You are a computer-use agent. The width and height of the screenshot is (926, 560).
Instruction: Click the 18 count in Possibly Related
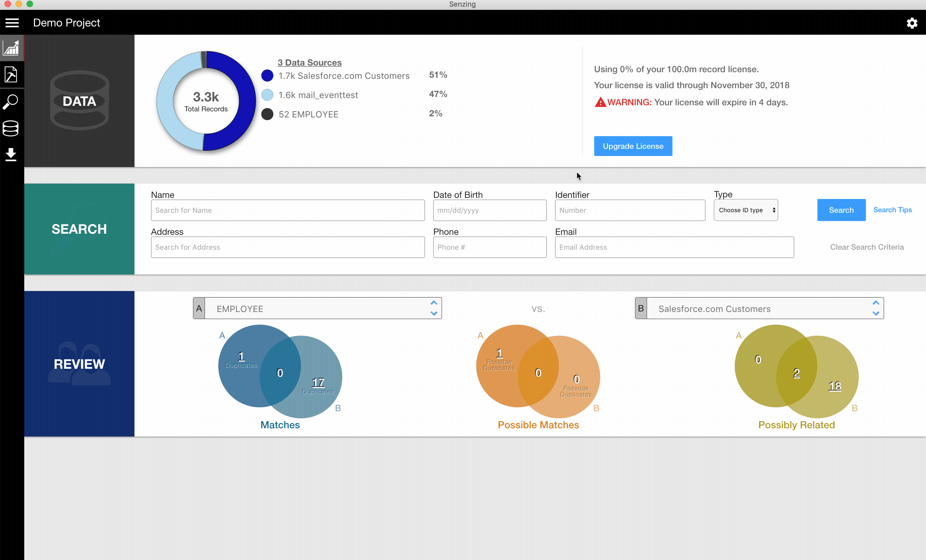coord(835,386)
